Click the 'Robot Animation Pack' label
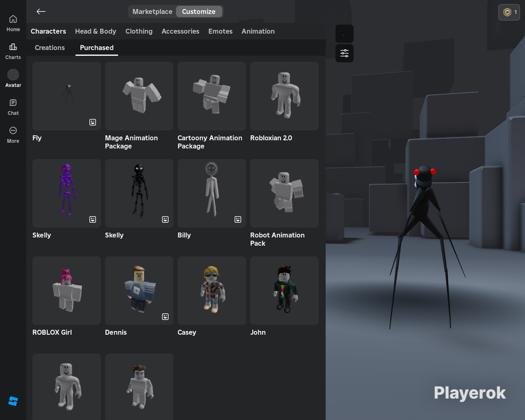 [x=277, y=239]
